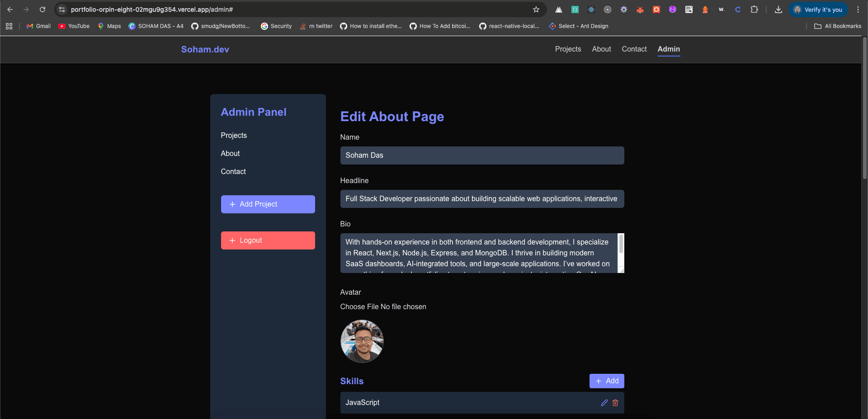Reload the page with the refresh icon

[42, 9]
